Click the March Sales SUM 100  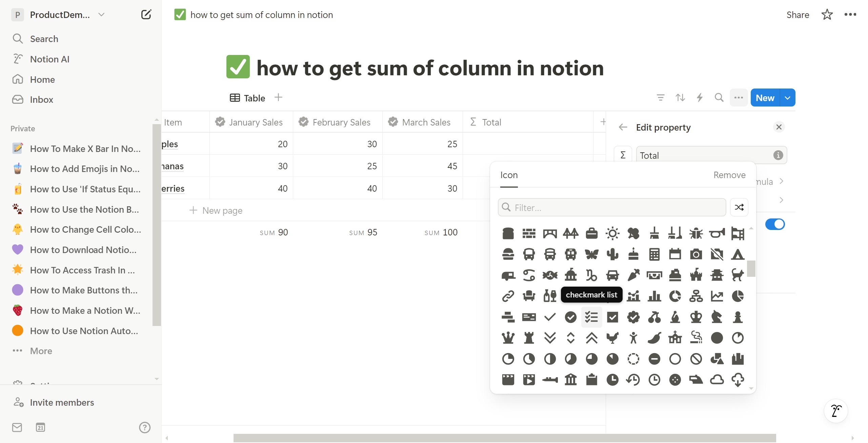pyautogui.click(x=441, y=232)
